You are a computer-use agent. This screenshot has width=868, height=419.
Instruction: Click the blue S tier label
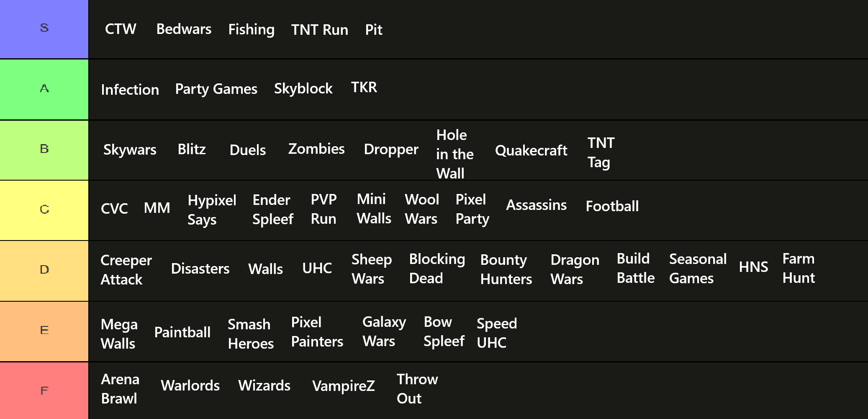click(x=44, y=29)
